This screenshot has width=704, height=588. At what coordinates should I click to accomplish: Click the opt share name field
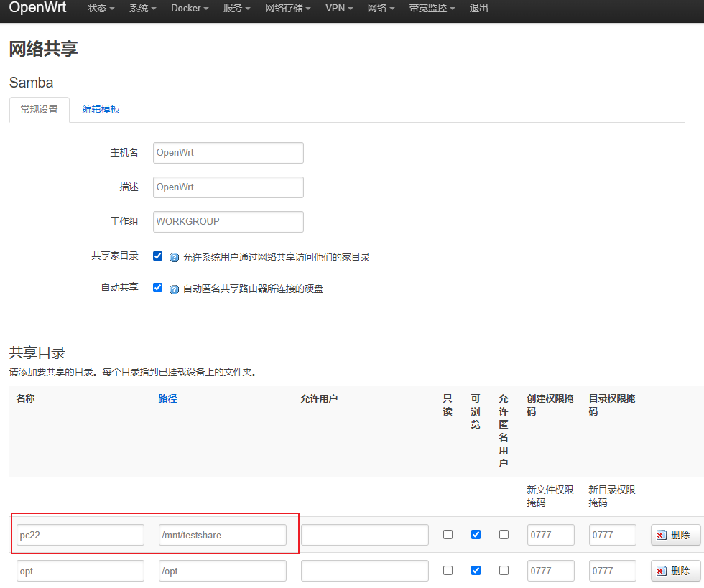[x=80, y=571]
